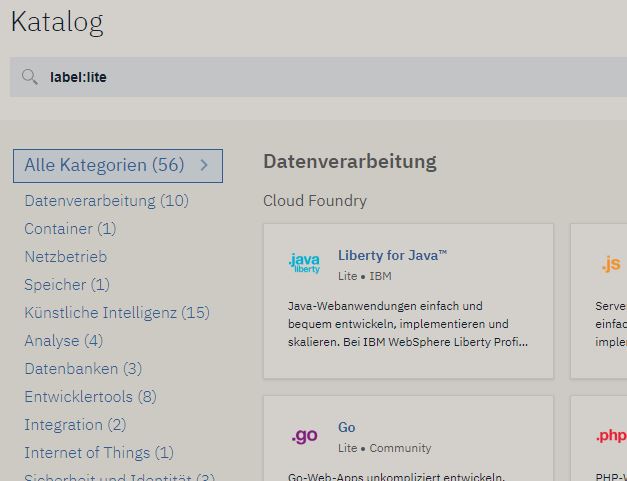Click the search magnifier icon
Image resolution: width=627 pixels, height=481 pixels.
pyautogui.click(x=30, y=77)
